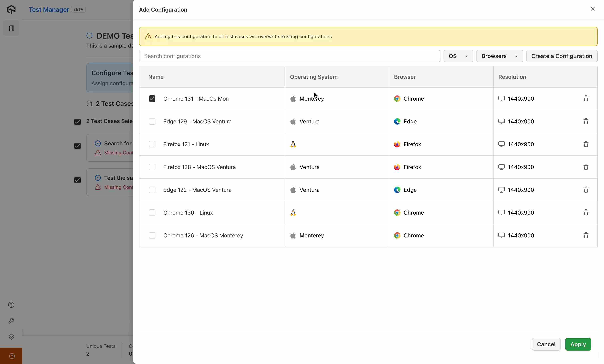
Task: Close the Add Configuration panel
Action: click(593, 9)
